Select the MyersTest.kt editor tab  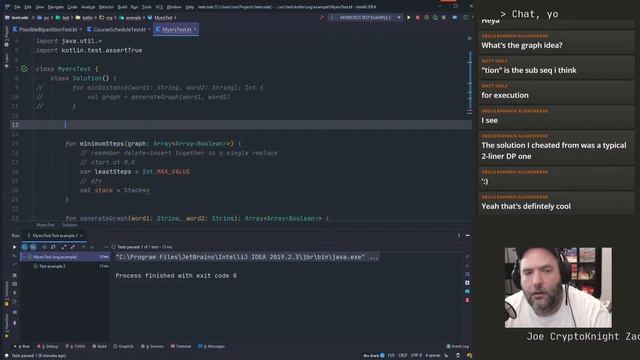point(176,29)
